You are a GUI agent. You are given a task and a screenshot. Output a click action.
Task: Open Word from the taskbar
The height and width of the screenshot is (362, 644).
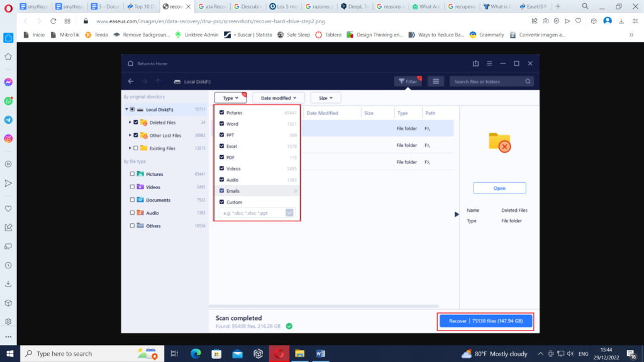coord(320,353)
